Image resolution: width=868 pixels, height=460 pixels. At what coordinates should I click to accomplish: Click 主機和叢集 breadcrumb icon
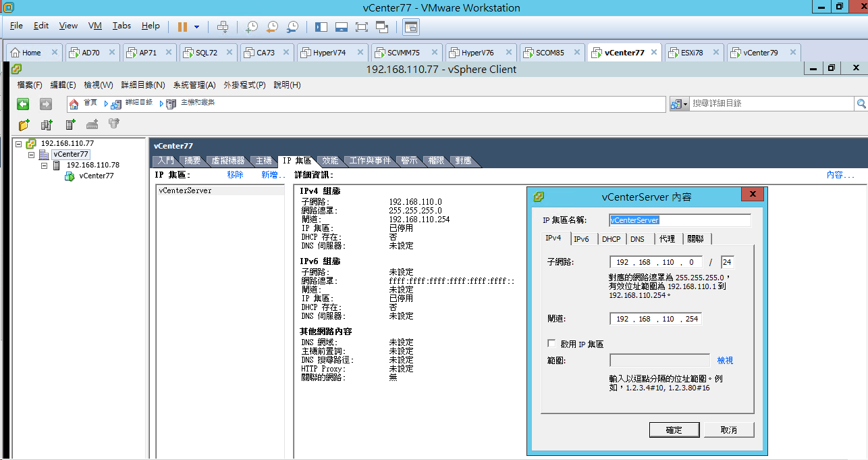(x=171, y=103)
